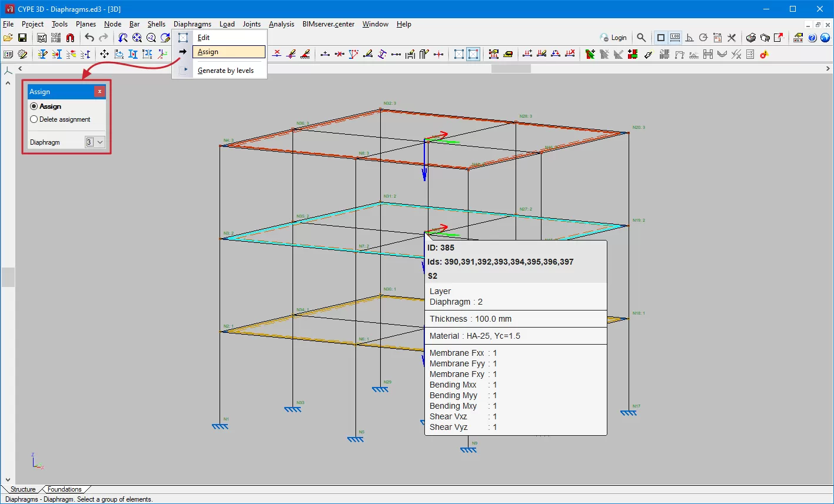Click the printer icon in toolbar

pyautogui.click(x=751, y=38)
